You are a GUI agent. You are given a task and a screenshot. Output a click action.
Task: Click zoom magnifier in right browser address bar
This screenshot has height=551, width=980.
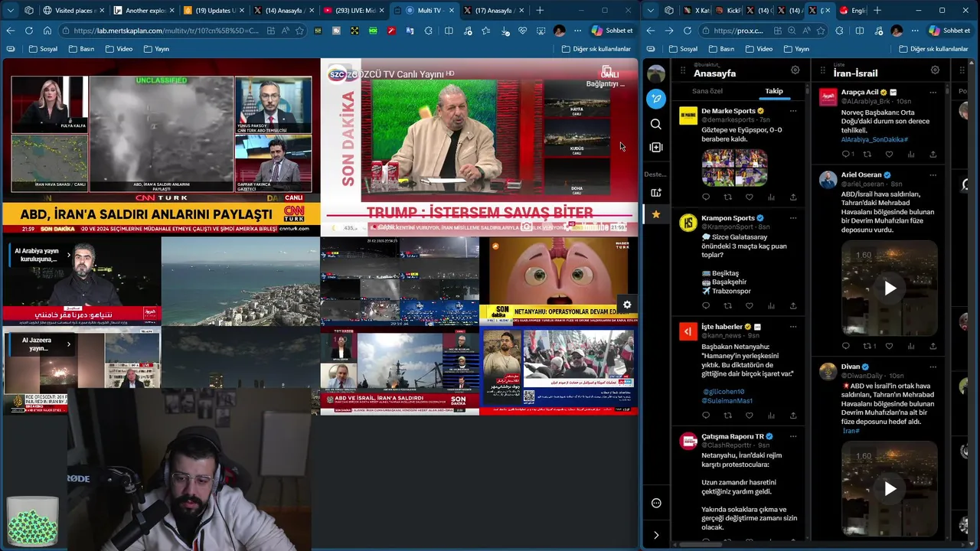click(x=792, y=31)
